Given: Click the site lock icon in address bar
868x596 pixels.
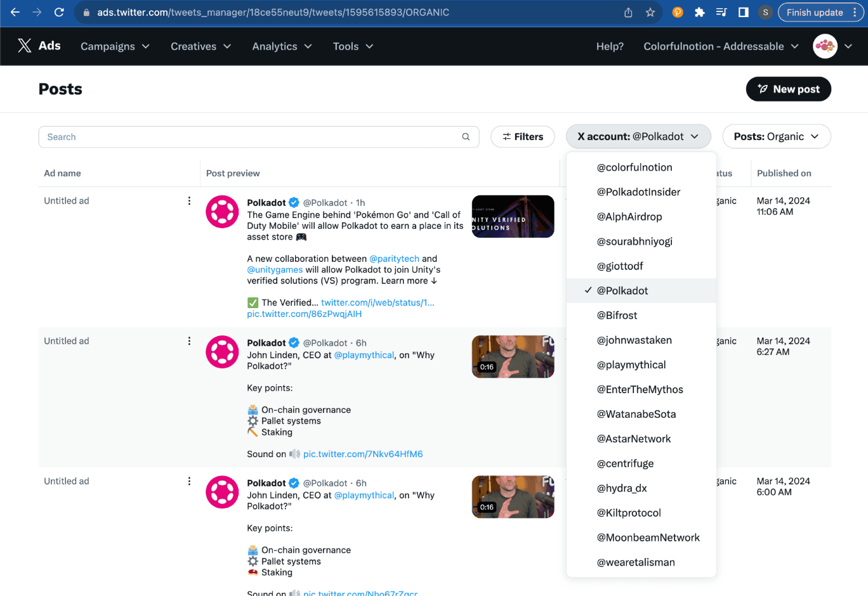Looking at the screenshot, I should click(x=86, y=13).
